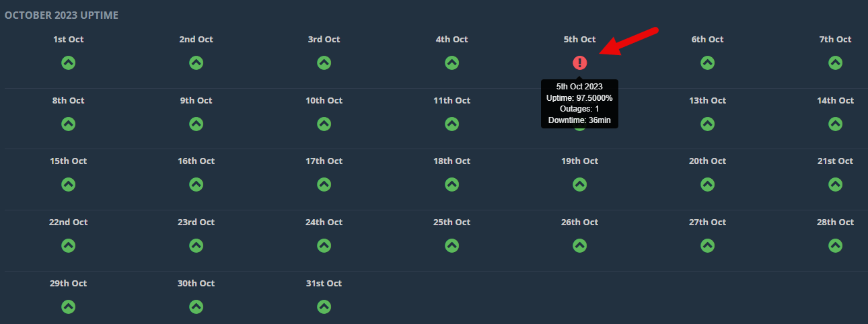Click the green icon below 24th Oct
868x324 pixels.
click(324, 245)
